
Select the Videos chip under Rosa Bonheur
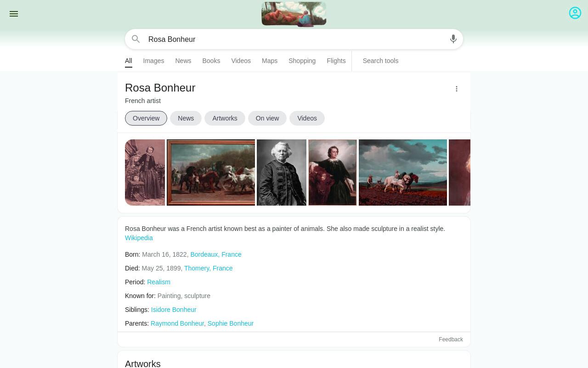coord(307,118)
